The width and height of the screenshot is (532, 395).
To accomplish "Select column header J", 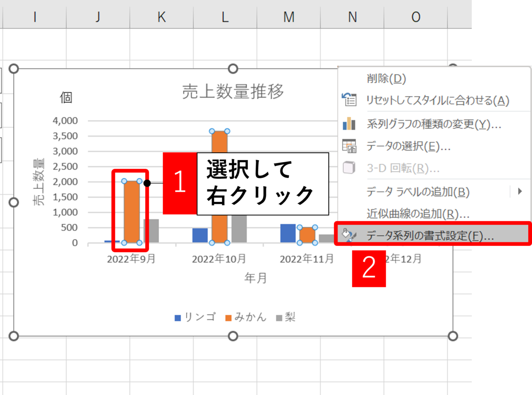I will [x=98, y=17].
